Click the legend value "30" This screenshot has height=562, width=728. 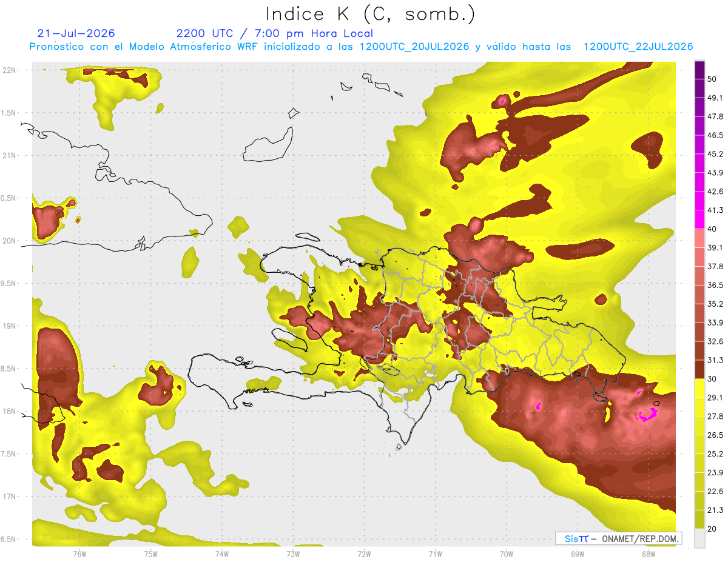[x=712, y=379]
